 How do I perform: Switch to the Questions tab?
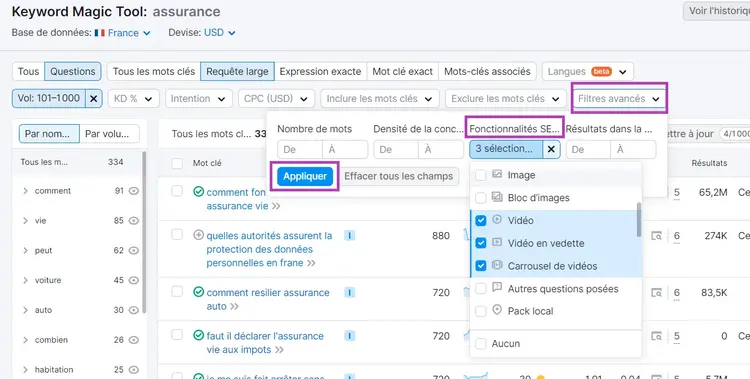(x=73, y=72)
